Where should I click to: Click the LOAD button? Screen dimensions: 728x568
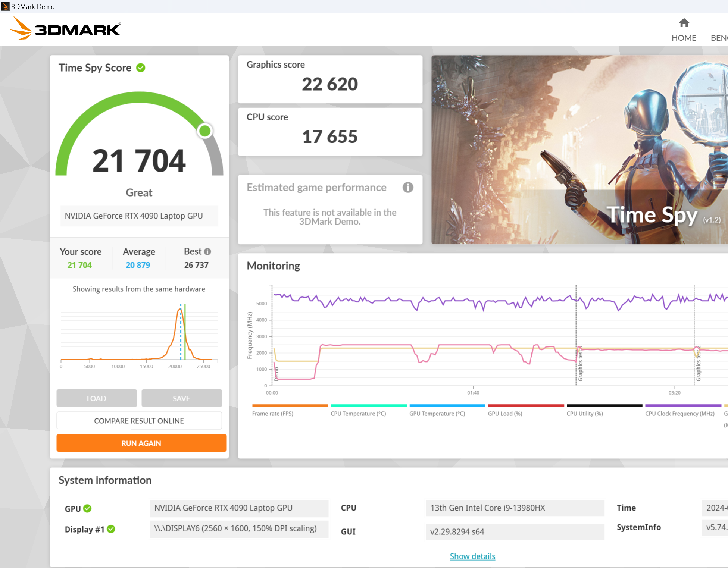coord(96,398)
